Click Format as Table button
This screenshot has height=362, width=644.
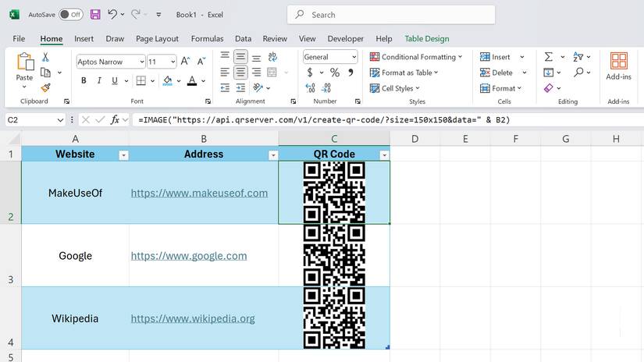404,73
